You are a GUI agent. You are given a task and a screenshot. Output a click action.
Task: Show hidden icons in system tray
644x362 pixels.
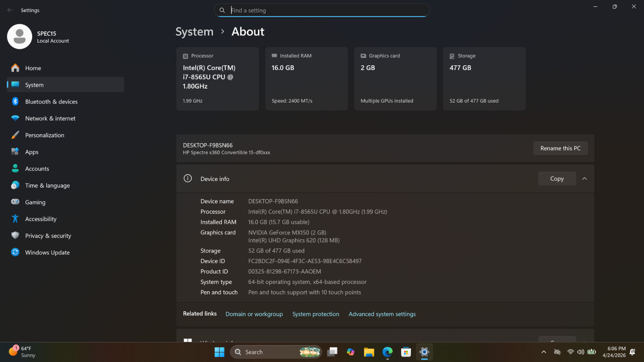coord(544,352)
